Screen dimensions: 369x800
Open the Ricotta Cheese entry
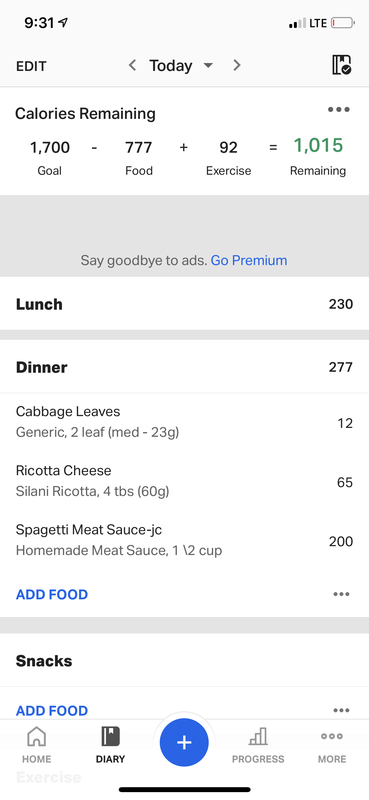pyautogui.click(x=184, y=481)
